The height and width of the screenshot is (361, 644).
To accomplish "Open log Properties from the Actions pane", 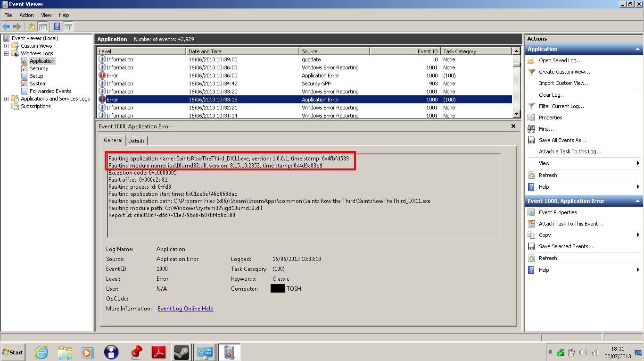I will (551, 118).
